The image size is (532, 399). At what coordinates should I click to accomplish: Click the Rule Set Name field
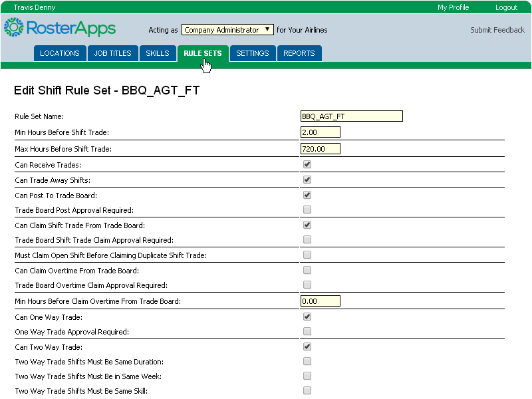click(352, 116)
